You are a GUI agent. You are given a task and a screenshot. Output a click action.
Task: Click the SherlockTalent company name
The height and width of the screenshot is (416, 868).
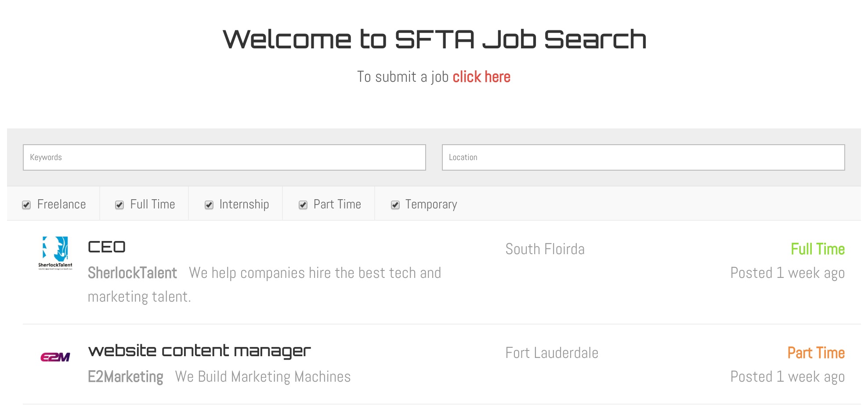[132, 273]
